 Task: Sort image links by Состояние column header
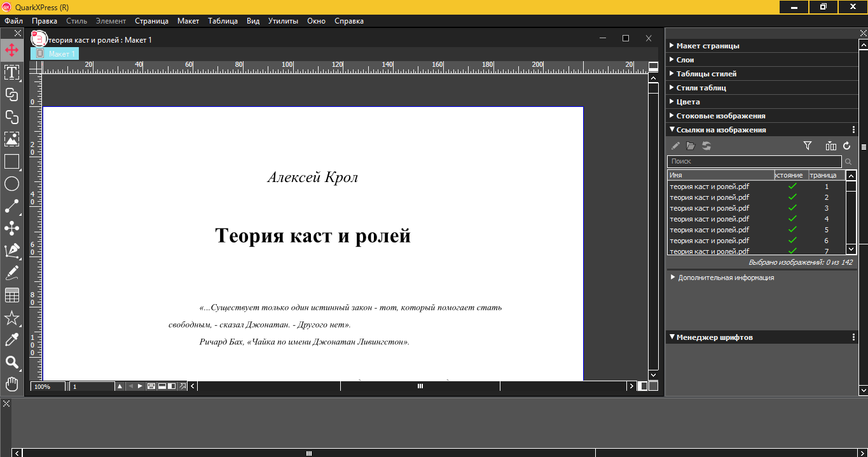tap(791, 175)
